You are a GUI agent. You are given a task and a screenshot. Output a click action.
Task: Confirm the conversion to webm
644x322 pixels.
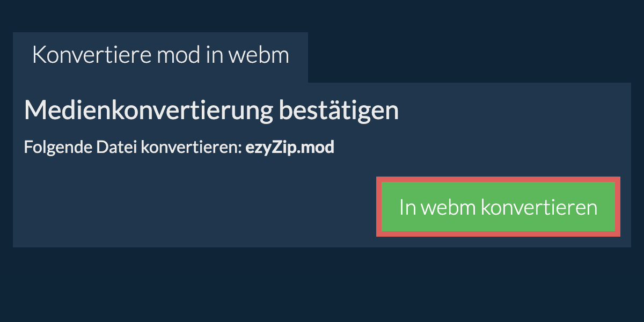point(498,207)
